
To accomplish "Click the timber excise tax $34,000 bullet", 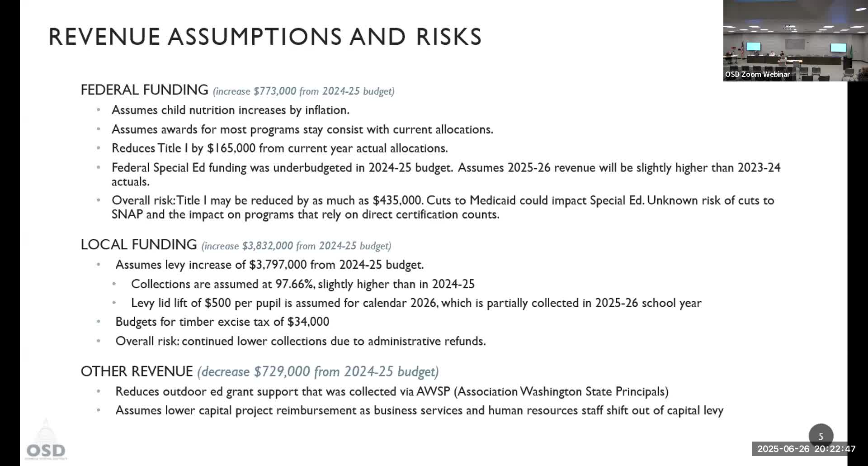I will pos(222,322).
